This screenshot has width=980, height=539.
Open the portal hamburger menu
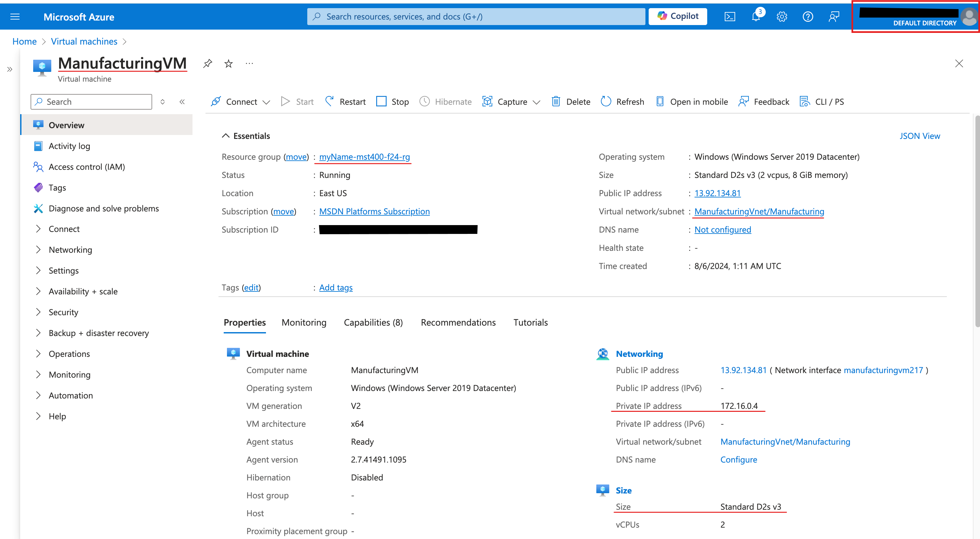tap(15, 17)
